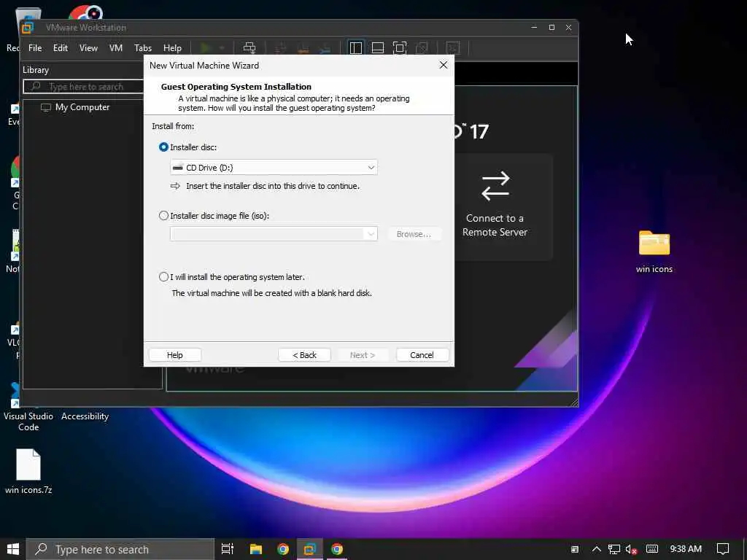Click the Browse... button
This screenshot has width=747, height=560.
[414, 234]
